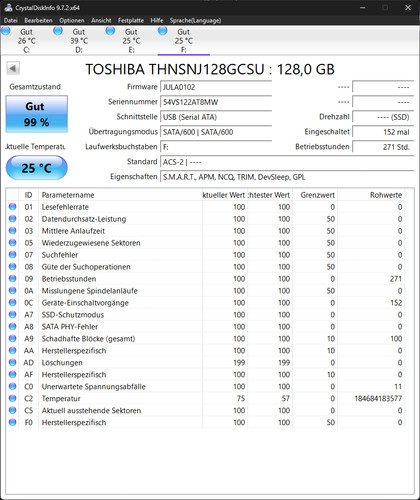The image size is (420, 500).
Task: Minimize the CrystalDiskInfo window
Action: (362, 7)
